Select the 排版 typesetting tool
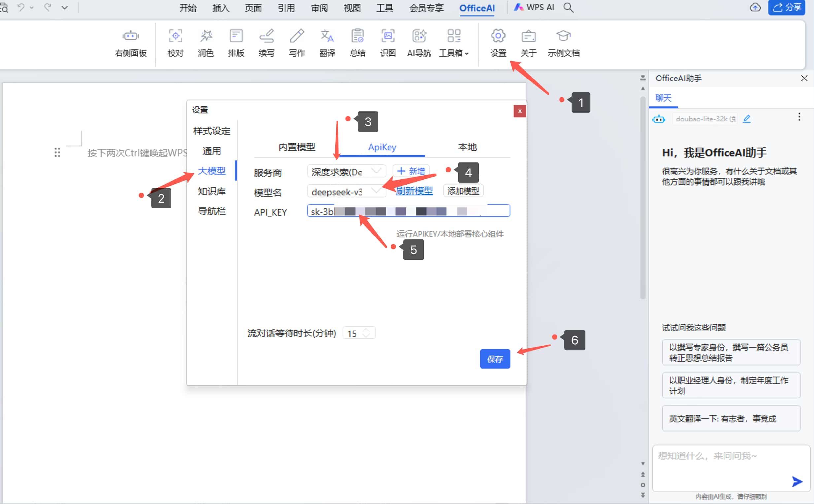Screen dimensions: 814x504 (x=236, y=43)
